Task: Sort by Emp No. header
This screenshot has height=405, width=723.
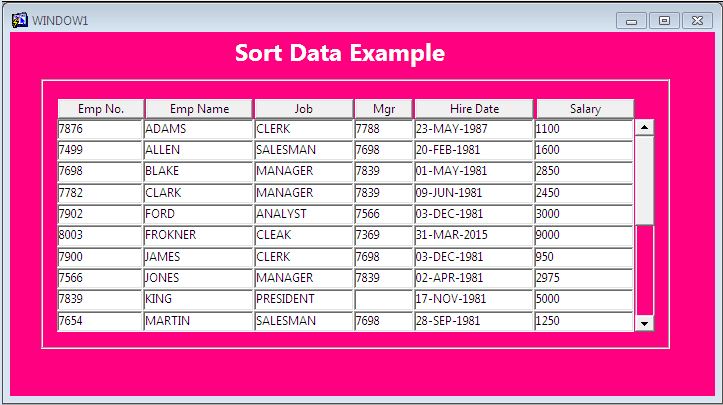Action: tap(101, 109)
